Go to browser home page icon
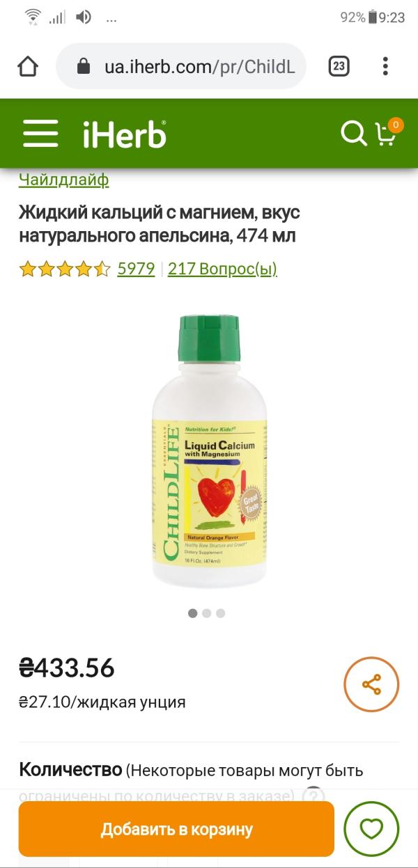Image resolution: width=418 pixels, height=868 pixels. (28, 67)
